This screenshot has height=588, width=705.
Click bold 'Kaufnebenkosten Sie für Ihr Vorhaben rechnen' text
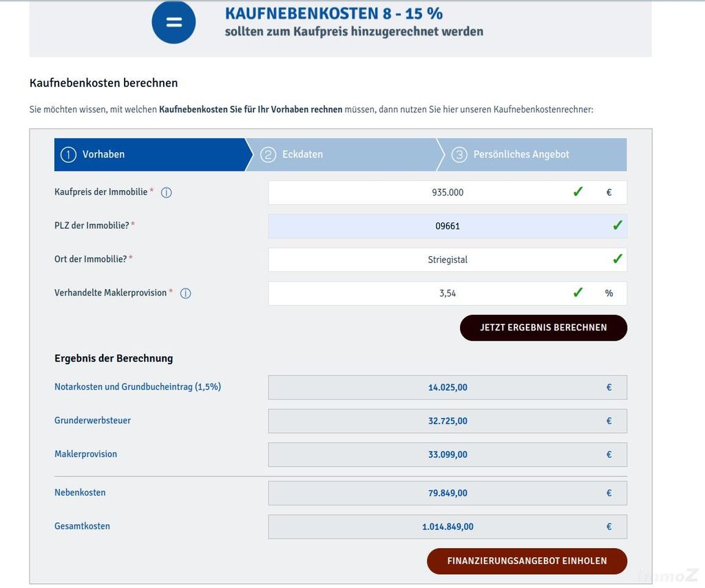tap(251, 109)
